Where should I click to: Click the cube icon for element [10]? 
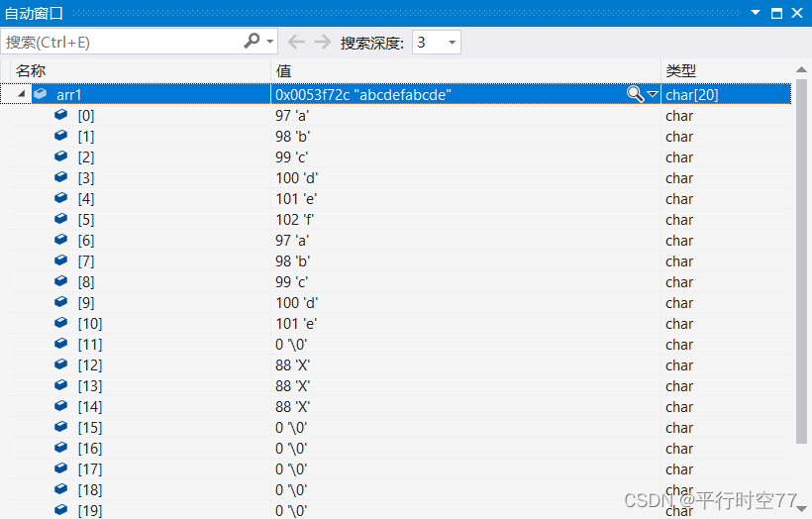tap(61, 322)
